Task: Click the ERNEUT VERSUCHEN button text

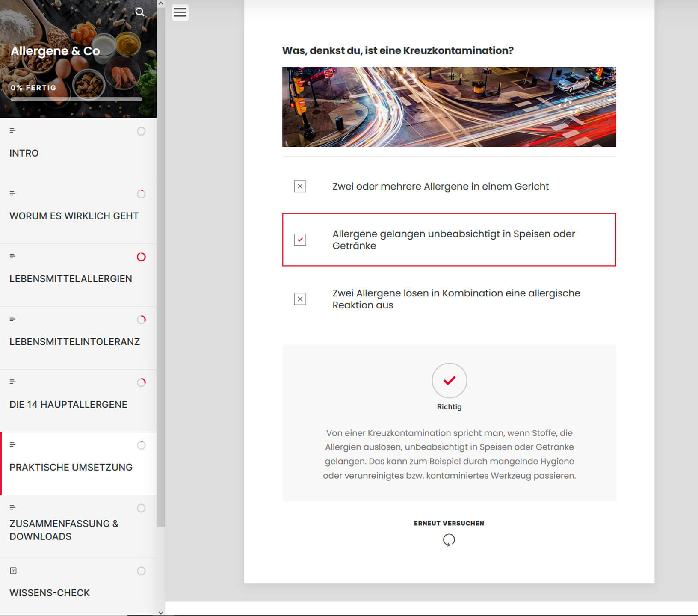Action: coord(449,523)
